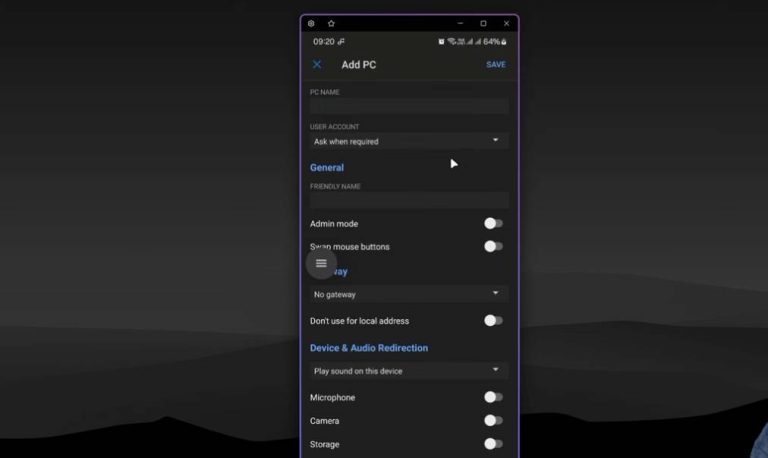Tap the Wi-Fi signal icon in status bar
The height and width of the screenshot is (458, 768).
tap(452, 42)
